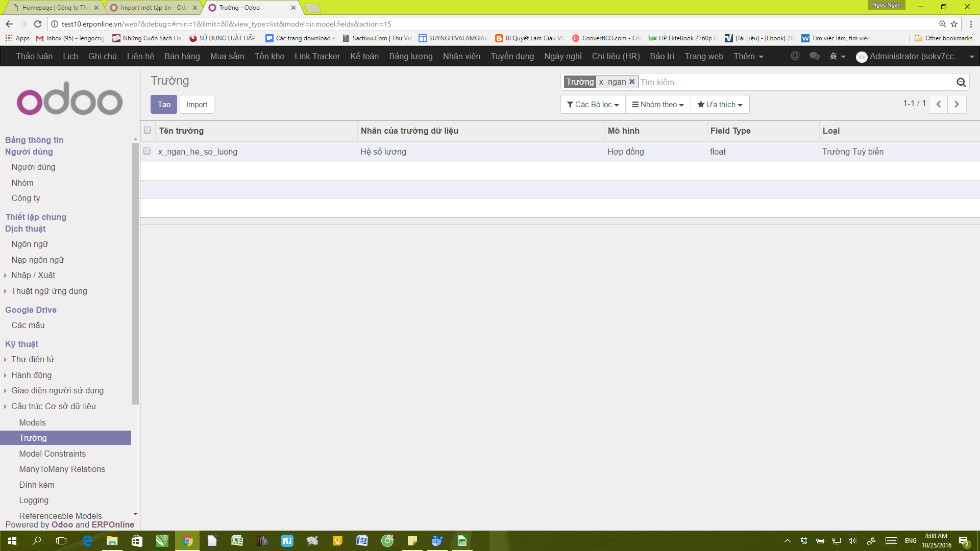Viewport: 980px width, 551px height.
Task: Click the next page arrow icon
Action: [x=957, y=104]
